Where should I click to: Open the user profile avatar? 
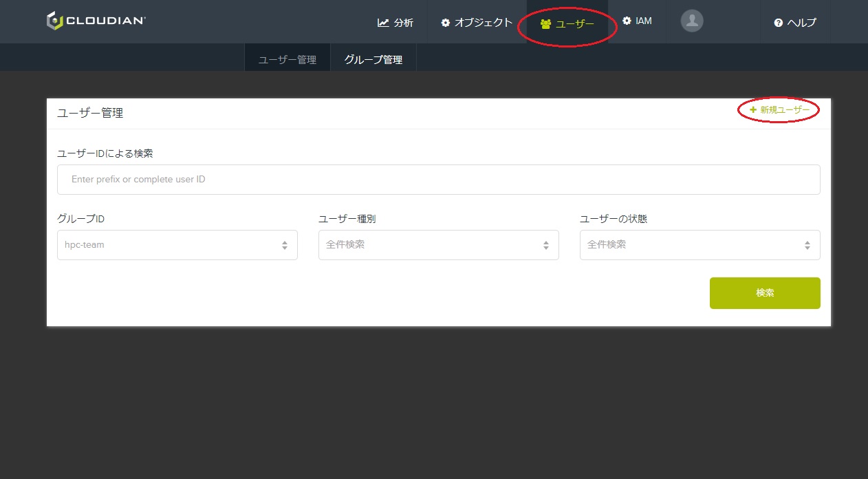click(x=691, y=21)
